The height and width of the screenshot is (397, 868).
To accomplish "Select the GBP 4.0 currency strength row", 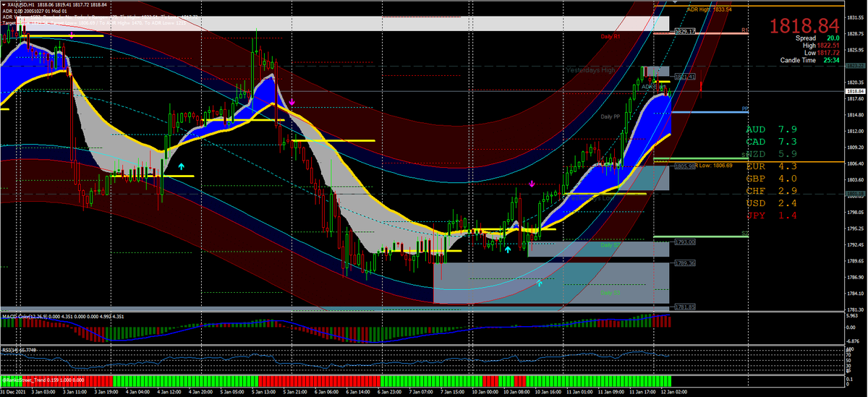I will tap(771, 178).
